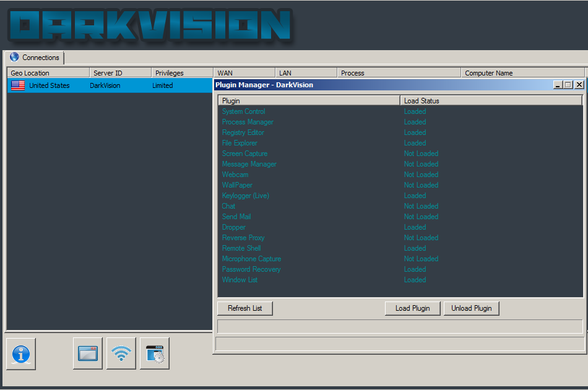Click the LAN column header

click(306, 73)
